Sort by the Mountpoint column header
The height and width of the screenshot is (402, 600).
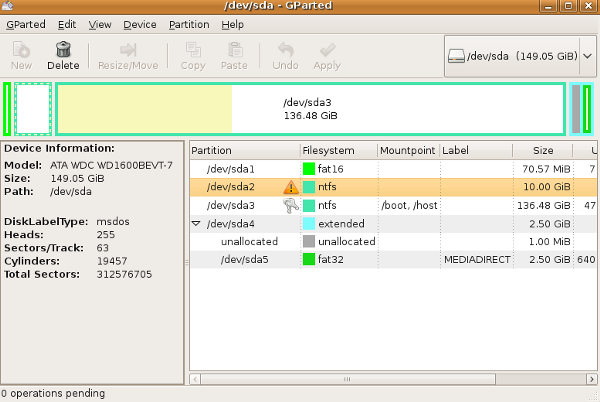[409, 150]
